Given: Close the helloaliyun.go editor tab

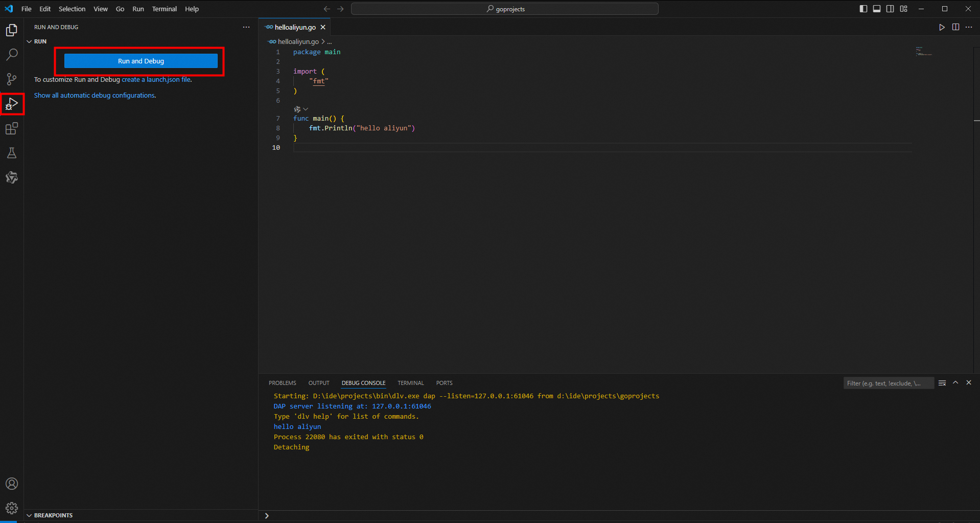Looking at the screenshot, I should [x=323, y=27].
